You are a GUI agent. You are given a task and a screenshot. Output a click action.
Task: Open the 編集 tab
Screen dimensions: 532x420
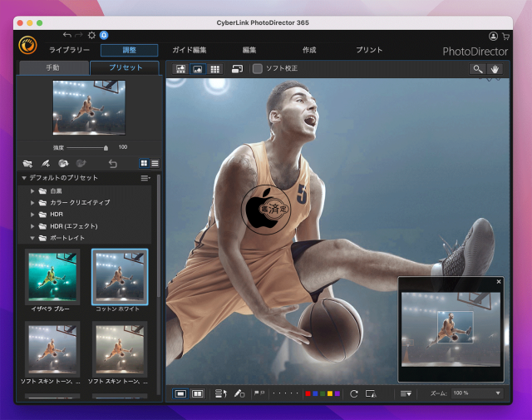point(249,50)
